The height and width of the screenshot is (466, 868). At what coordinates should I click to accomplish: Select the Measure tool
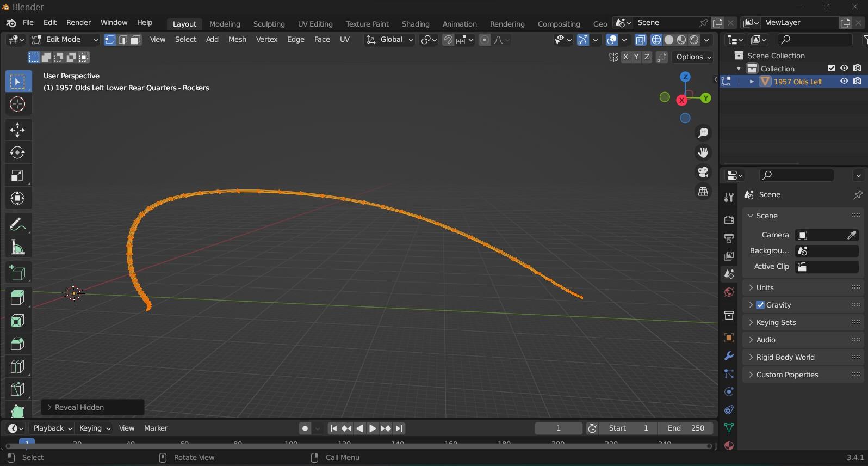17,247
